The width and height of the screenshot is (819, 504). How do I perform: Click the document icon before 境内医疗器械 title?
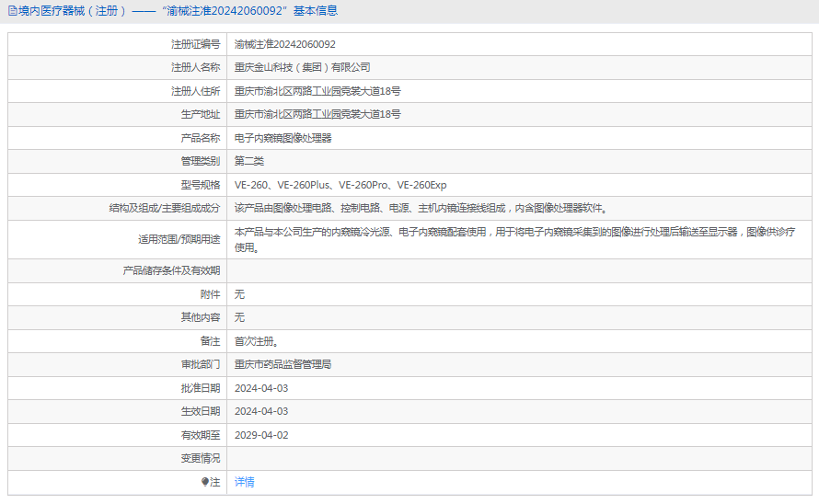[13, 10]
